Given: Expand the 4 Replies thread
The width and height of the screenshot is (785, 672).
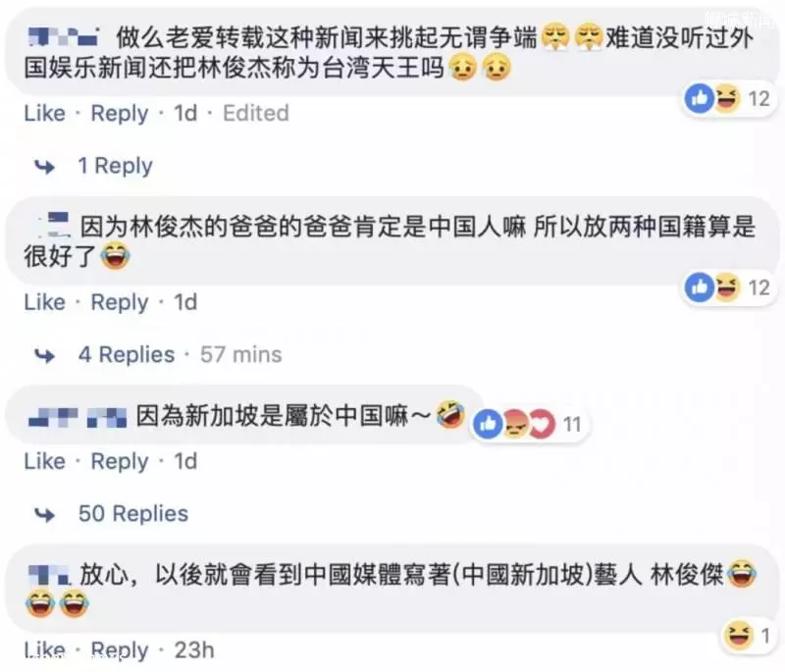Looking at the screenshot, I should click(127, 355).
